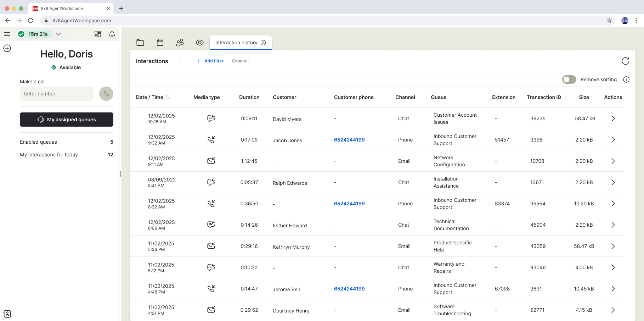Image resolution: width=644 pixels, height=321 pixels.
Task: Click the eye monitoring icon
Action: coord(200,43)
